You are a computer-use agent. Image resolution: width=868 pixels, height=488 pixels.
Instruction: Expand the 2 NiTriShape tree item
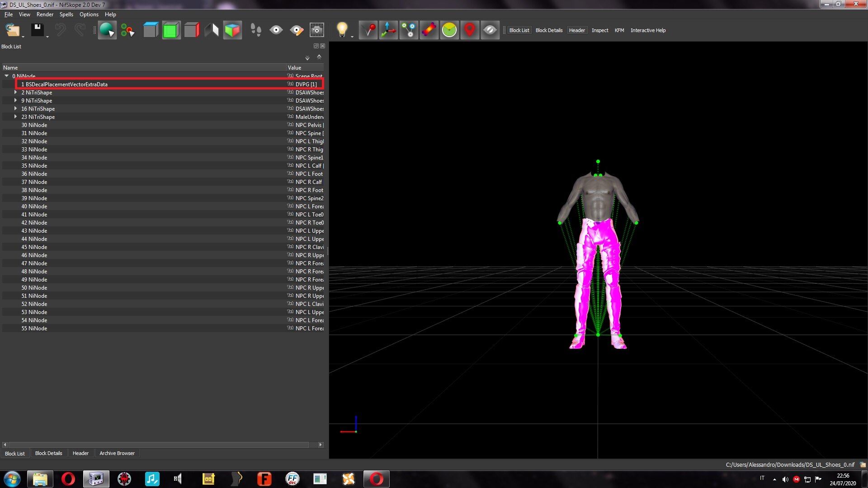click(16, 92)
